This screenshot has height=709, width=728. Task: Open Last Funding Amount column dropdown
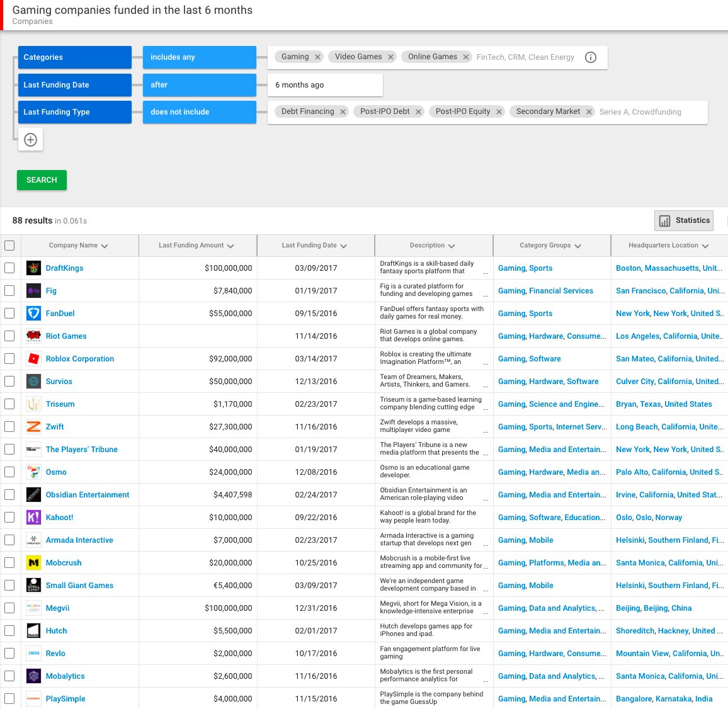230,246
